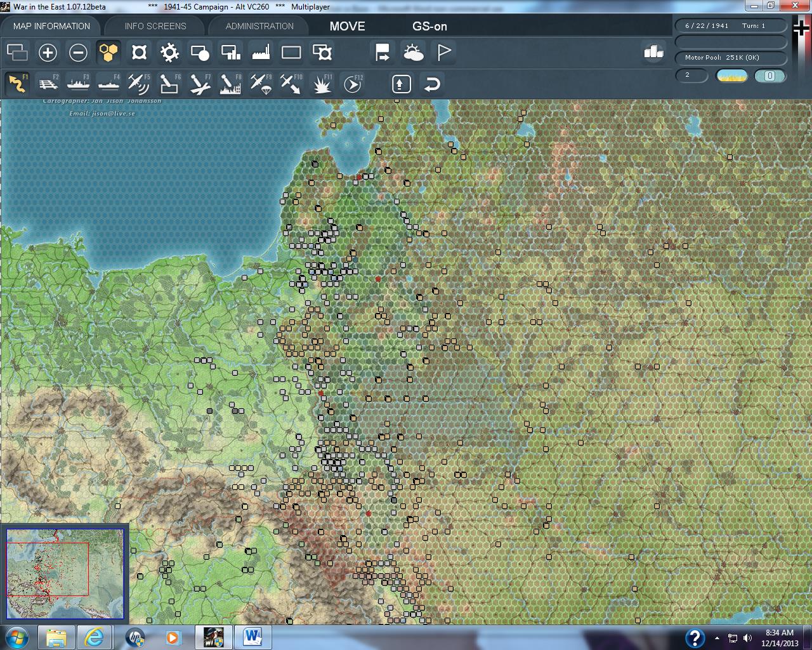
Task: Click the rectangle-with-circle toolbar icon
Action: point(200,52)
